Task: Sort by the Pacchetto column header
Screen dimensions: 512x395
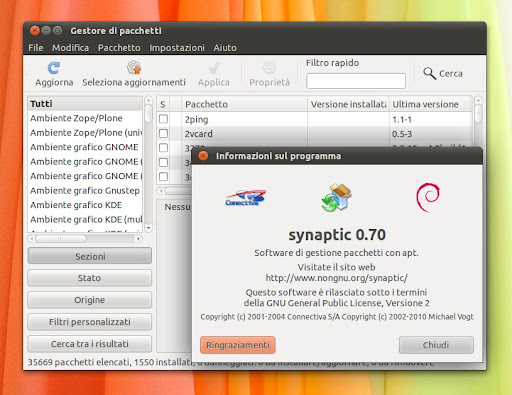Action: point(244,104)
